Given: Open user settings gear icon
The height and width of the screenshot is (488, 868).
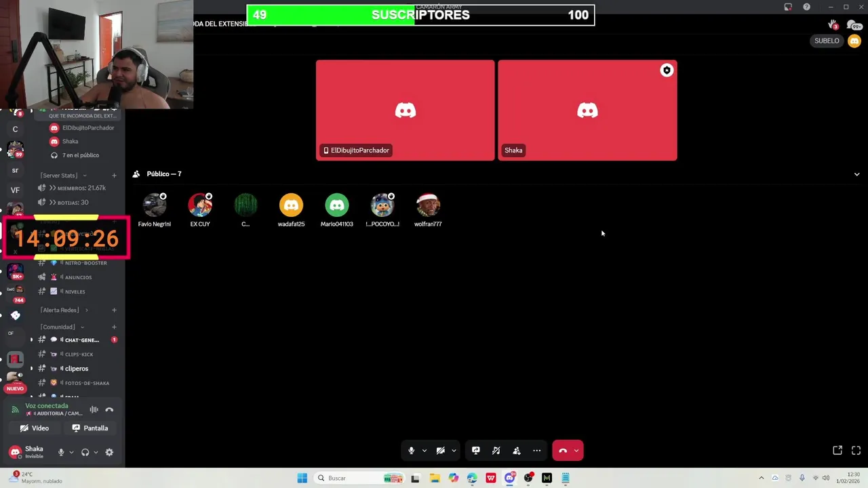Looking at the screenshot, I should pyautogui.click(x=109, y=452).
